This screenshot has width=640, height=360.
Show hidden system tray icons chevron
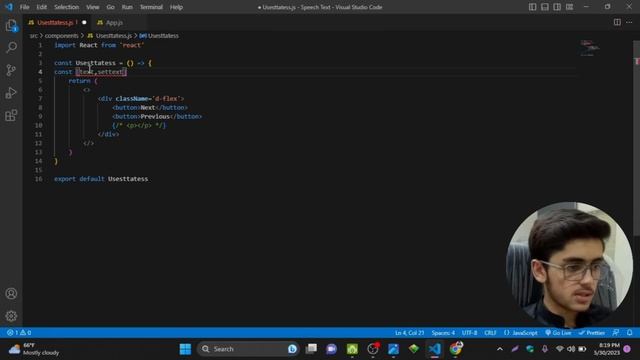pyautogui.click(x=500, y=349)
